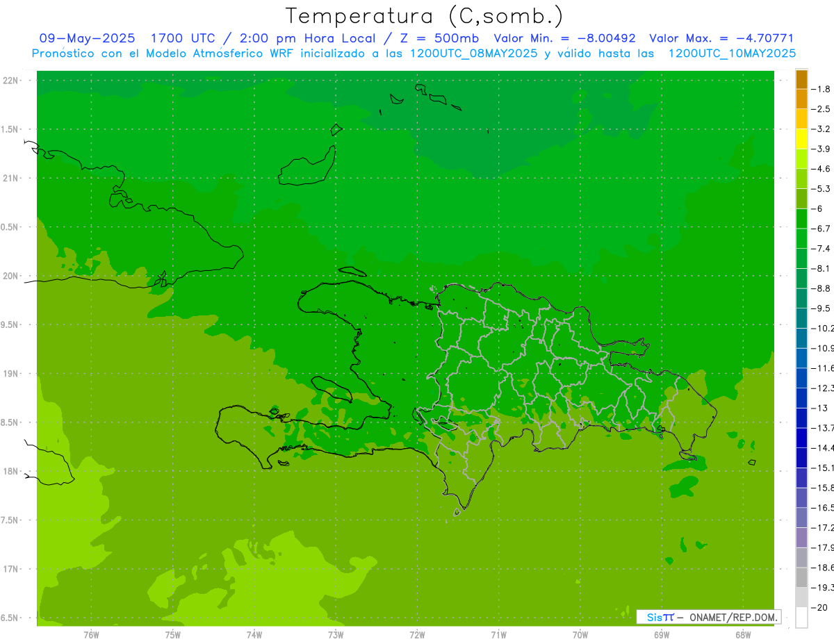This screenshot has height=644, width=834.
Task: Click the "-2.5" colorbar value
Action: tap(821, 109)
